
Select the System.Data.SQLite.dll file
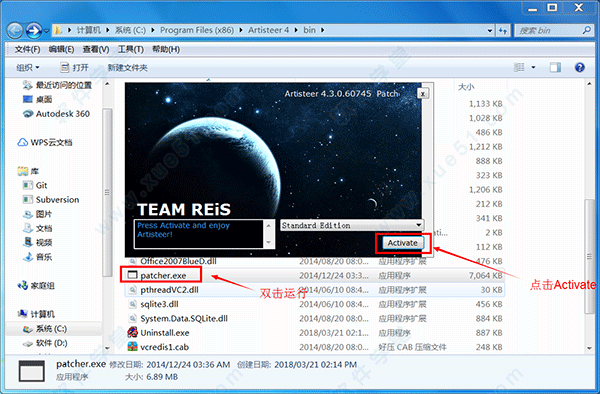click(x=184, y=319)
